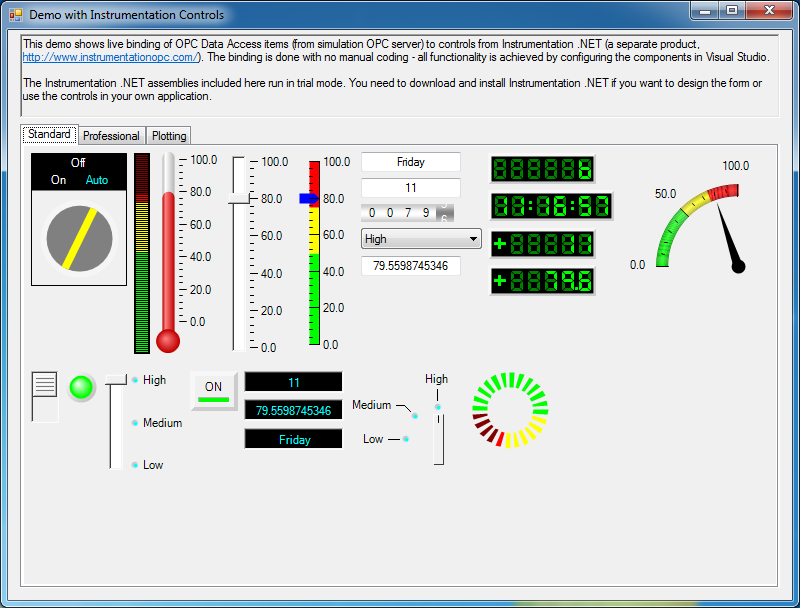The width and height of the screenshot is (800, 608).
Task: Open the Plotting tab
Action: 169,136
